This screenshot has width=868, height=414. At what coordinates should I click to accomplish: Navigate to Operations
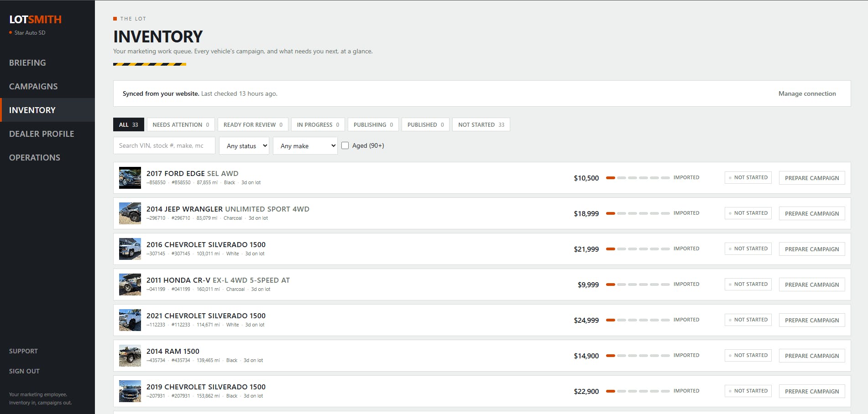35,158
